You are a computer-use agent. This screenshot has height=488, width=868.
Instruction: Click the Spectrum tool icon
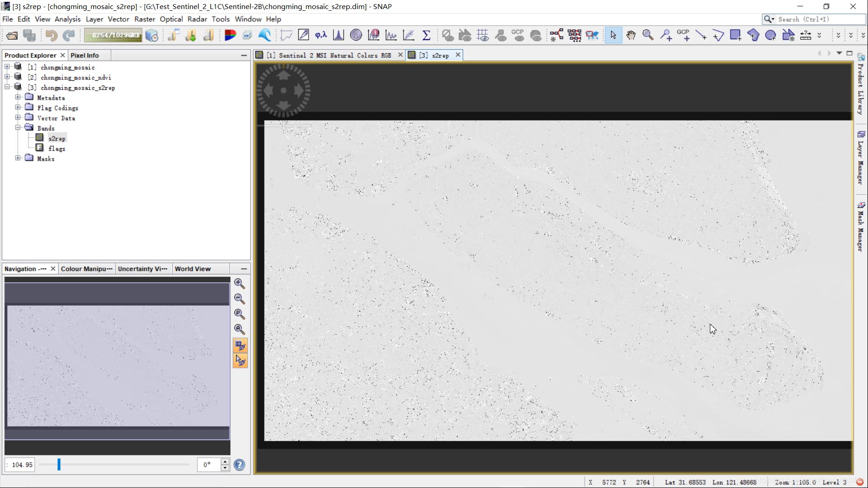(392, 35)
